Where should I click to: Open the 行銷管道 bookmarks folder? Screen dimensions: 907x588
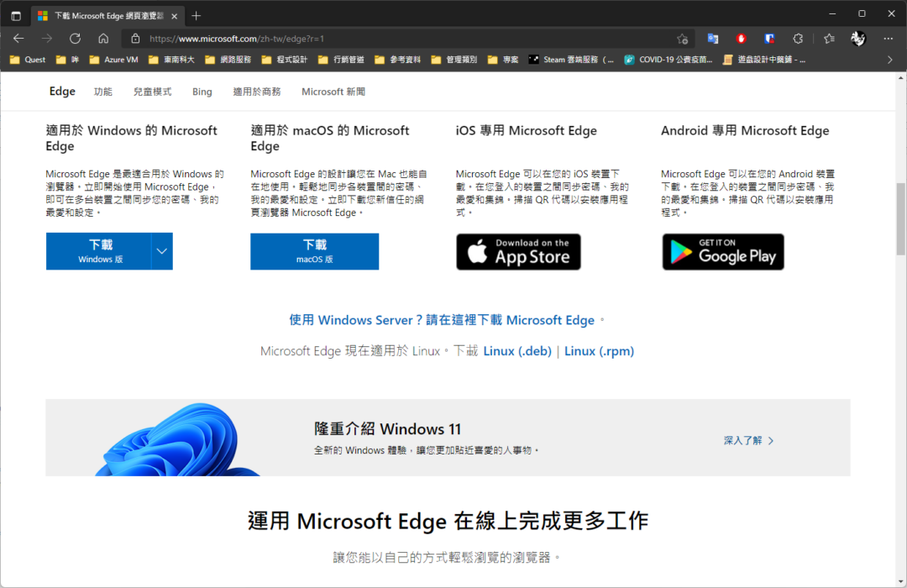pos(341,60)
